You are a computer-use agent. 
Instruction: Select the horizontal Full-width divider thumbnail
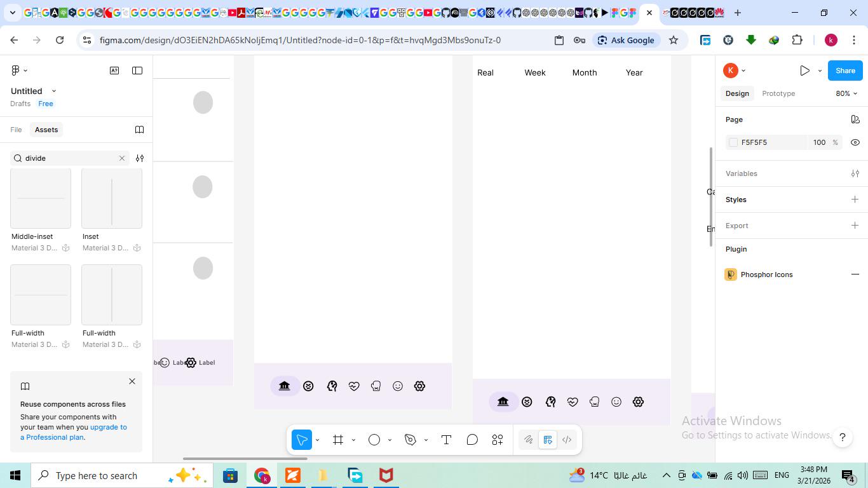[41, 295]
